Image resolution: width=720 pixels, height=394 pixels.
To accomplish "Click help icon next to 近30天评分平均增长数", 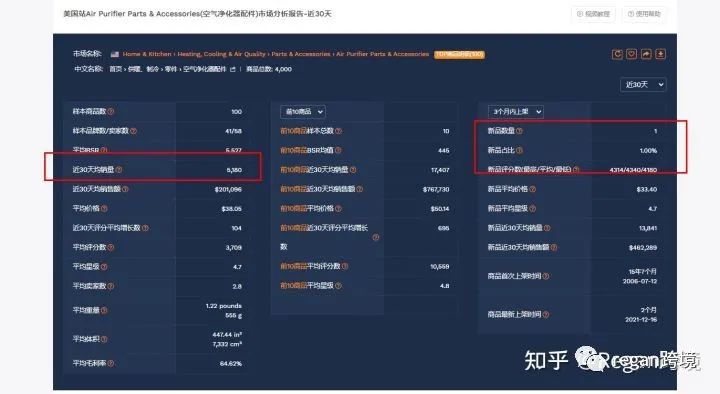I will 145,228.
